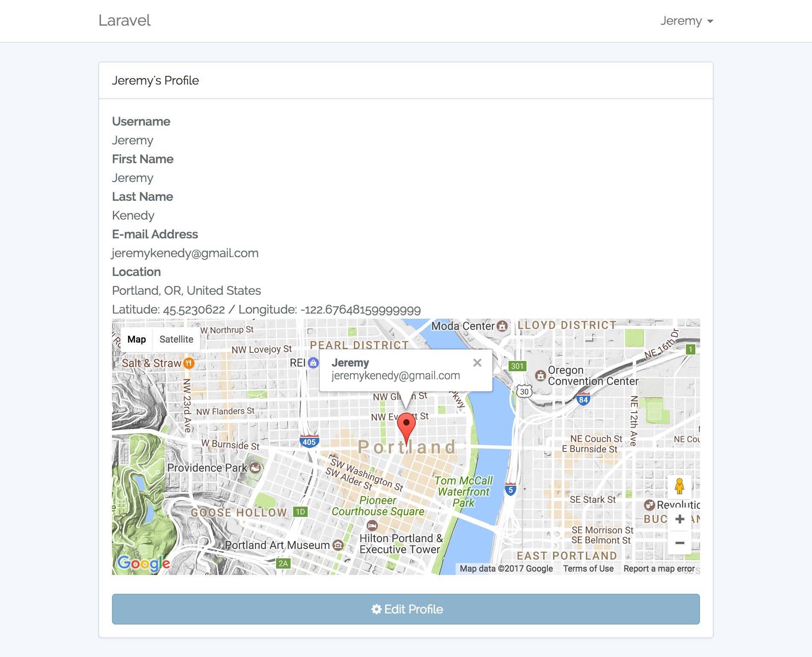
Task: Click the Kenedy last name value
Action: tap(133, 215)
